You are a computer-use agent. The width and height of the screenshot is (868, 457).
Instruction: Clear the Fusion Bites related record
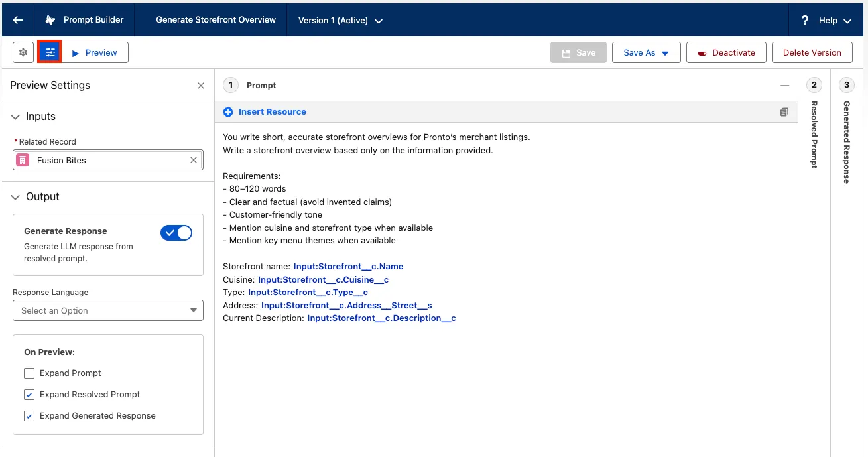(x=194, y=160)
